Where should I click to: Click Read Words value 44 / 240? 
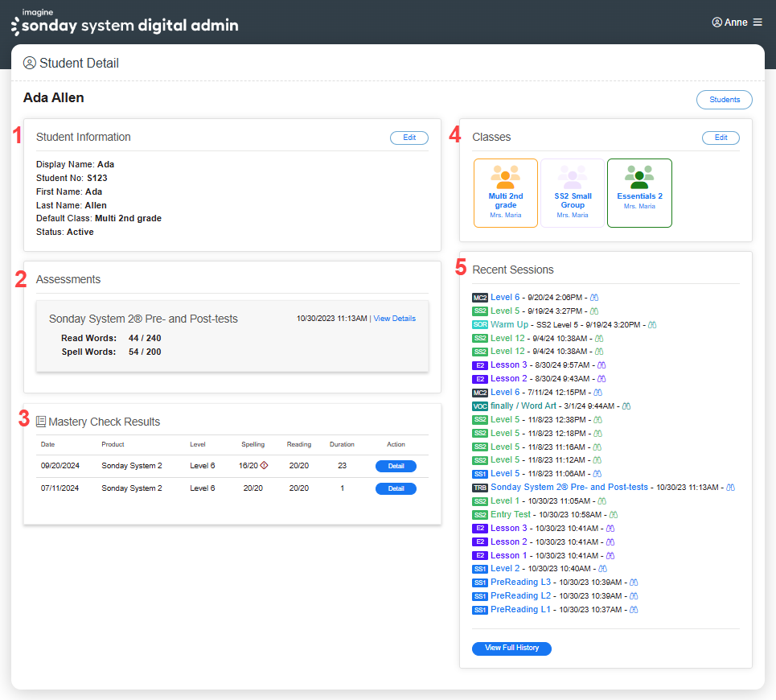(145, 338)
